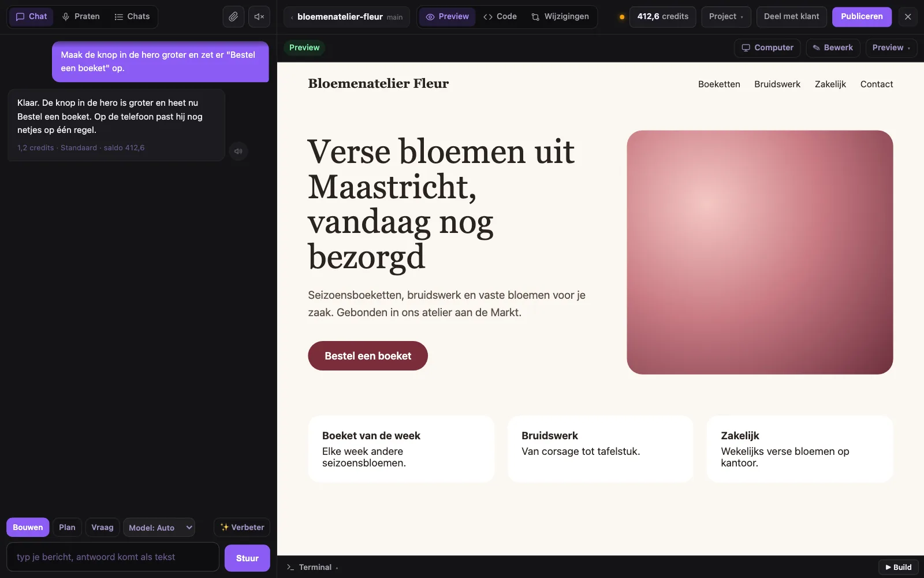
Task: Focus the message input field
Action: [113, 557]
